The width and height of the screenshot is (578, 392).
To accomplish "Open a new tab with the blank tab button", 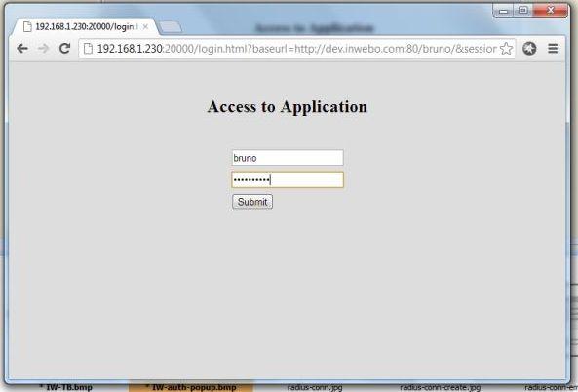I will (x=171, y=27).
